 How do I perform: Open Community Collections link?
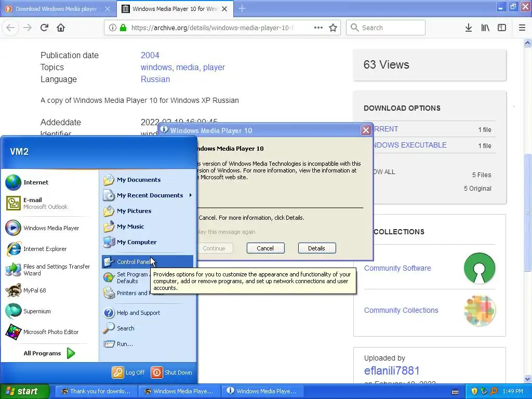pyautogui.click(x=401, y=310)
